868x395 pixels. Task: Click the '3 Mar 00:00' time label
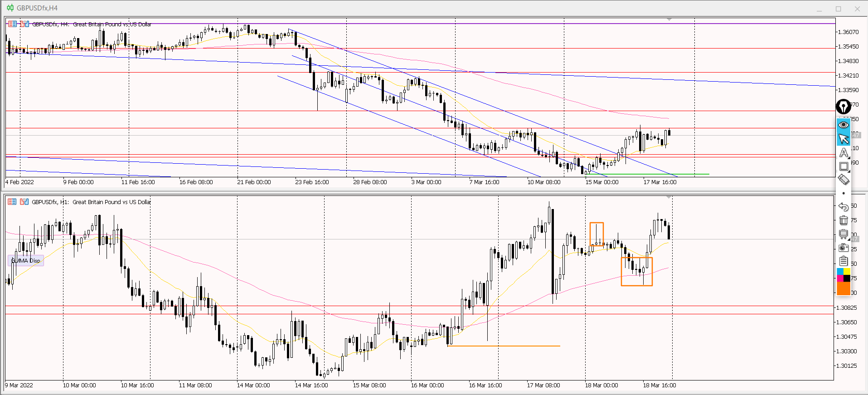tap(426, 182)
